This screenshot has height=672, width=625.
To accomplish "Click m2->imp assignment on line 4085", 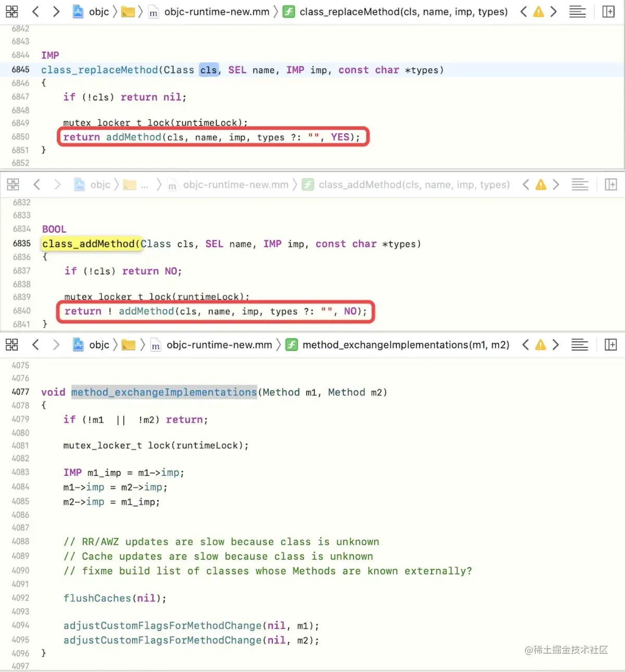I will [x=111, y=502].
